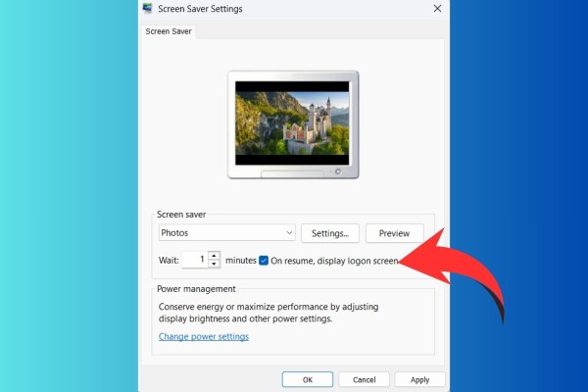Click Apply to save settings

[x=419, y=379]
